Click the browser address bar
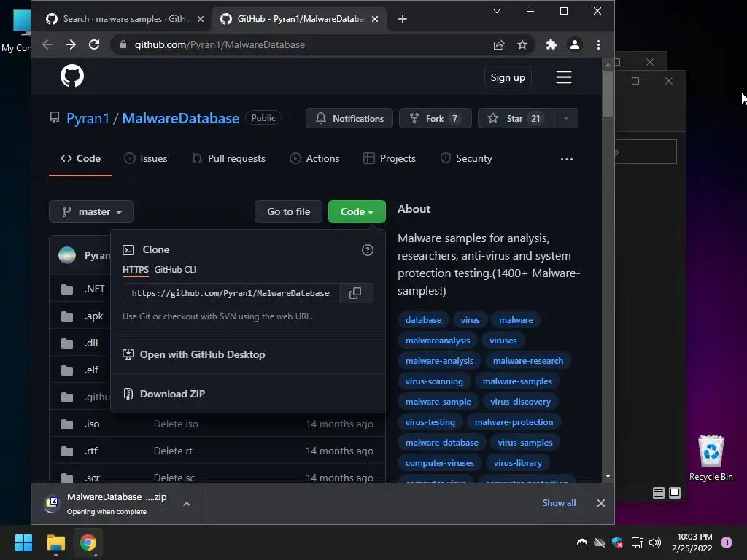Image resolution: width=747 pixels, height=560 pixels. tap(305, 44)
